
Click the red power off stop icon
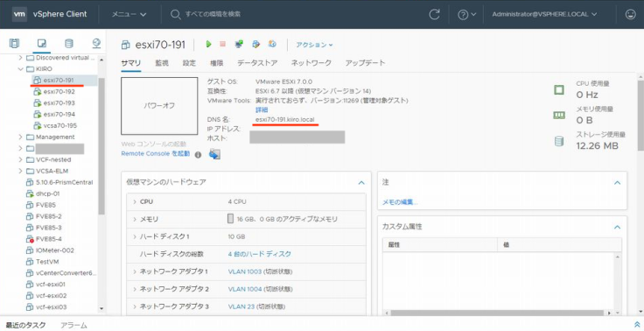pos(222,44)
